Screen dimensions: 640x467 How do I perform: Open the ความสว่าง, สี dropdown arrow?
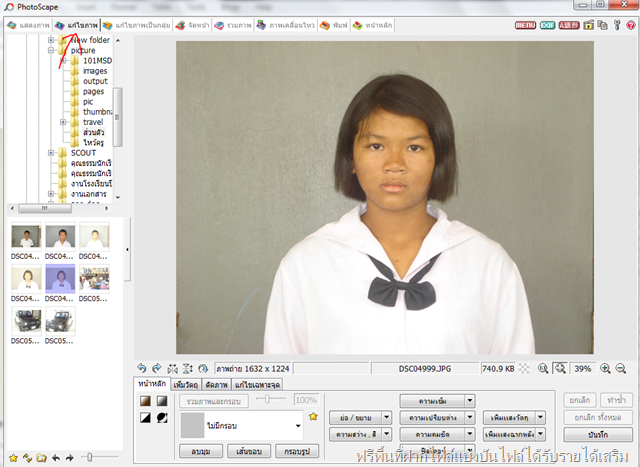point(387,434)
